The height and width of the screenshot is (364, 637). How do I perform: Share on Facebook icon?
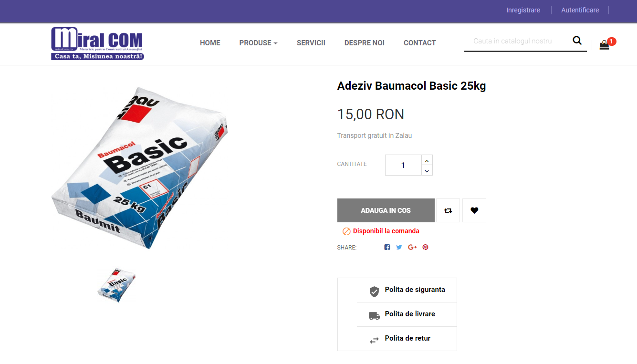(387, 247)
